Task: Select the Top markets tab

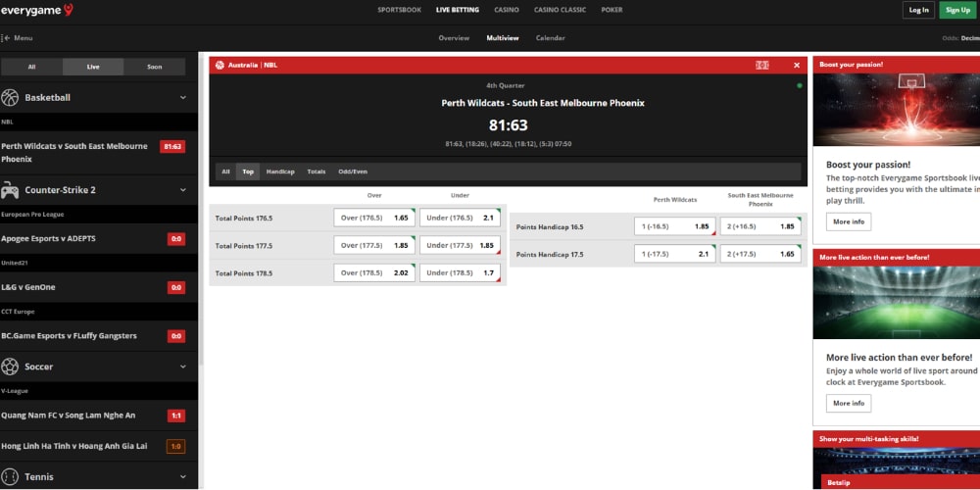Action: (248, 171)
